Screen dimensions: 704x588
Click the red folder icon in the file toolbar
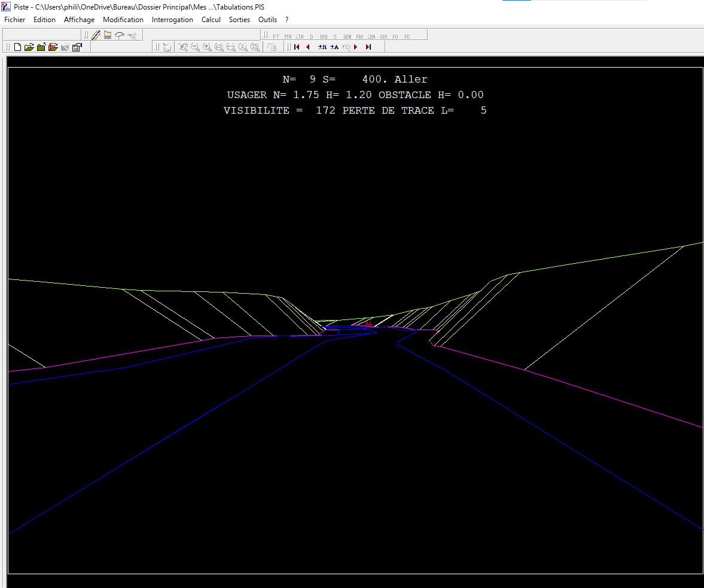[53, 47]
